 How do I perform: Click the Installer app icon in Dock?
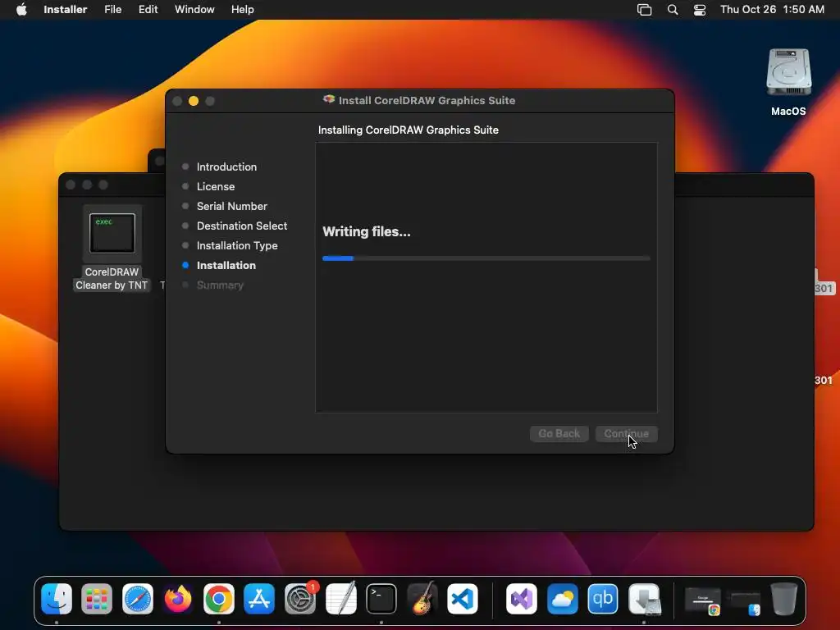click(x=644, y=599)
